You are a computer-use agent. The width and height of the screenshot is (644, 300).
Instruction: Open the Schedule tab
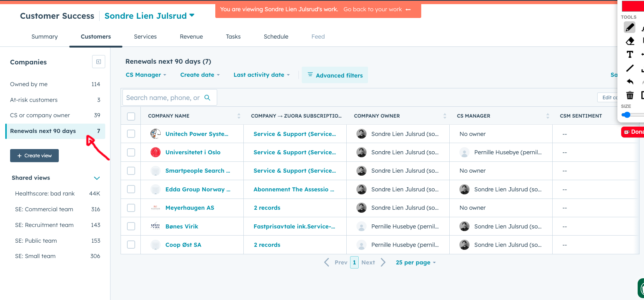tap(276, 37)
